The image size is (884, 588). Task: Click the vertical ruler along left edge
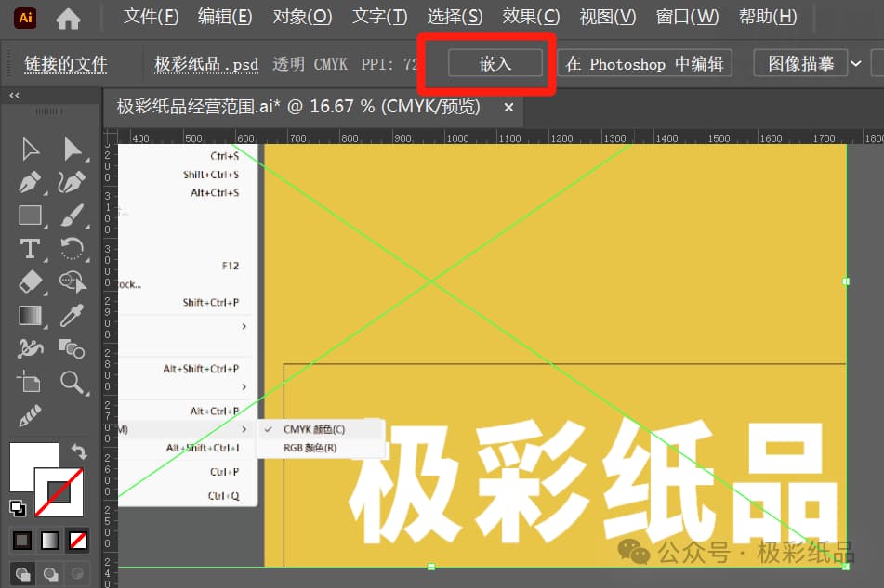(110, 366)
